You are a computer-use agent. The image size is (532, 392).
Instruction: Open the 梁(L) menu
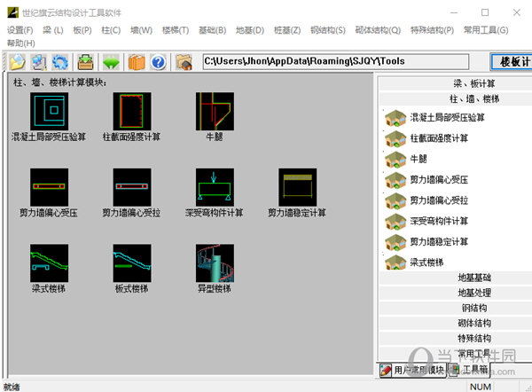[x=53, y=30]
